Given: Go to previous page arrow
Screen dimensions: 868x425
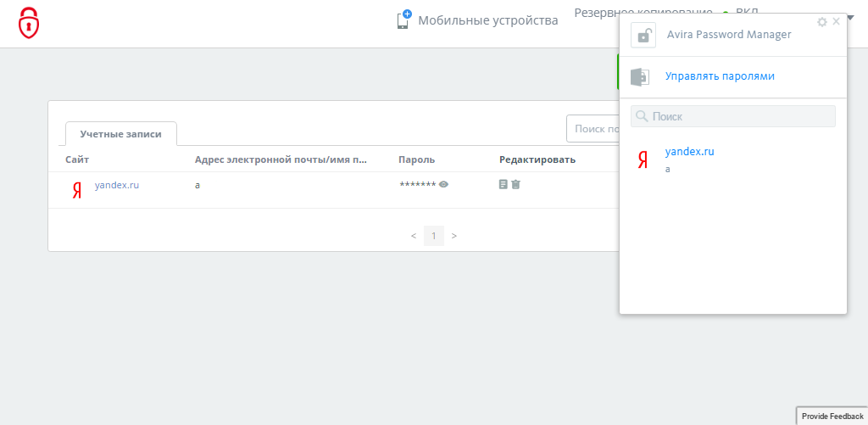Looking at the screenshot, I should (x=414, y=236).
